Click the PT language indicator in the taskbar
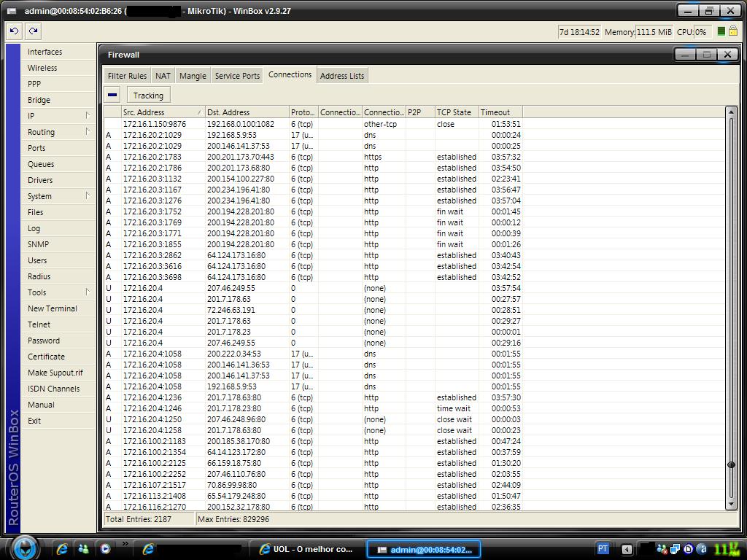Screen dimensions: 747x560 (x=603, y=549)
